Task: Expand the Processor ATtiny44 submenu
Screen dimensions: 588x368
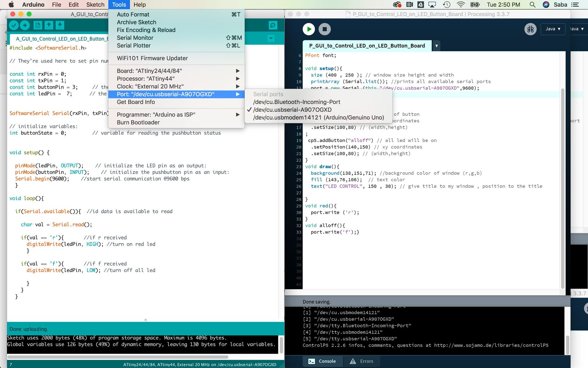Action: 176,79
